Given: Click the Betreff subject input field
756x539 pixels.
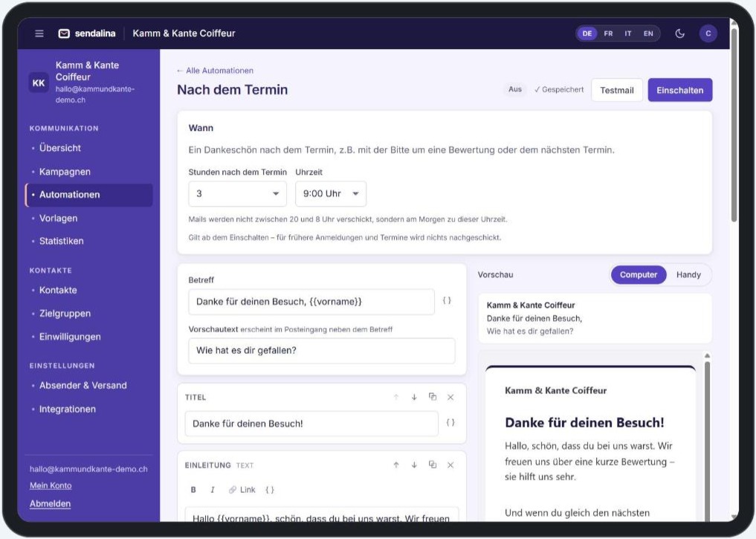Looking at the screenshot, I should 311,302.
